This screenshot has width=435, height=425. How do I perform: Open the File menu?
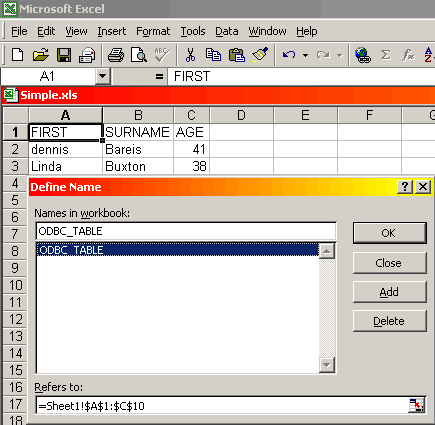click(x=19, y=31)
